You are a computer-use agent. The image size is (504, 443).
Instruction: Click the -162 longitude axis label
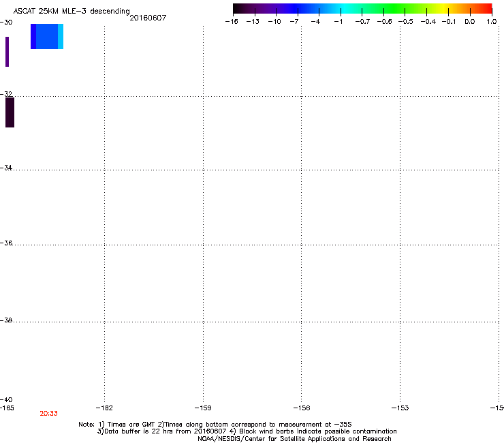coord(104,408)
